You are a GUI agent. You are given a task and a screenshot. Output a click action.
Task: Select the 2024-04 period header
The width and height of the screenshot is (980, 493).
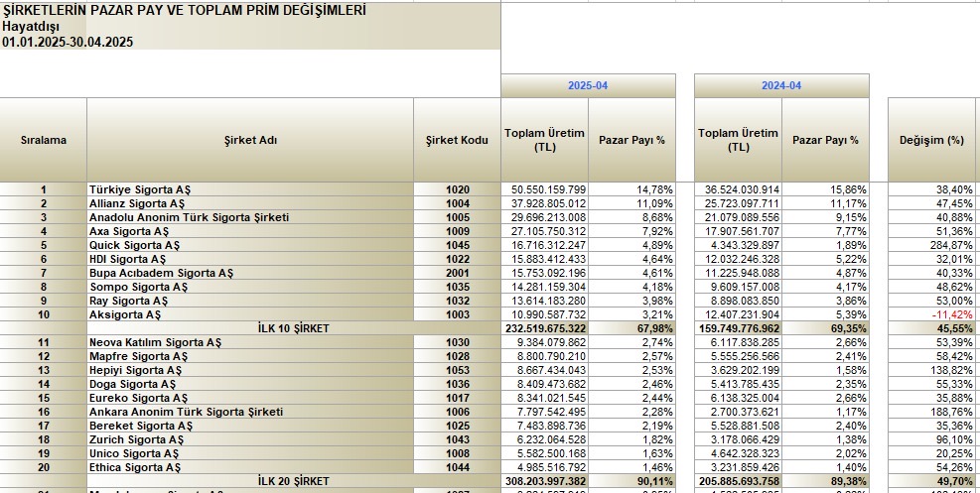tap(781, 86)
